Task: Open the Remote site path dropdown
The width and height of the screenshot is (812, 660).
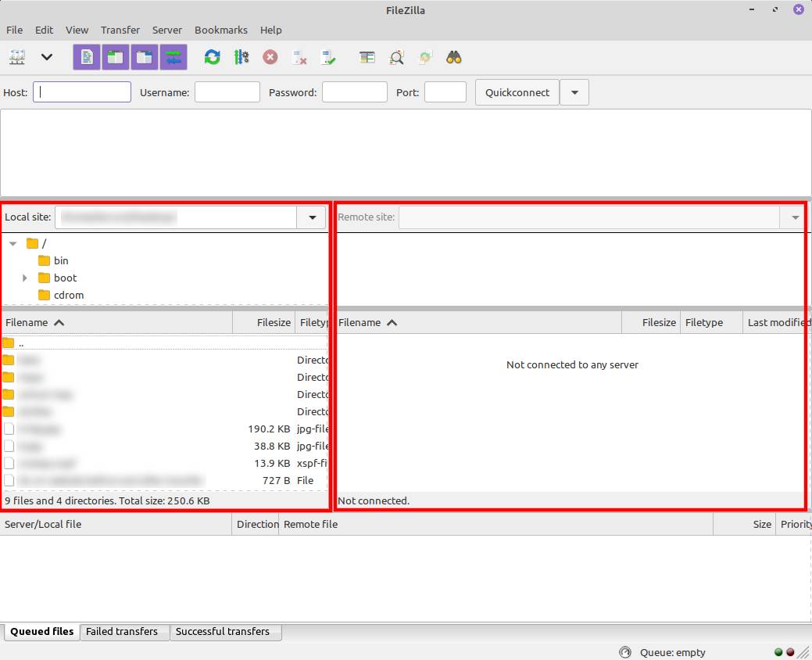Action: click(795, 217)
